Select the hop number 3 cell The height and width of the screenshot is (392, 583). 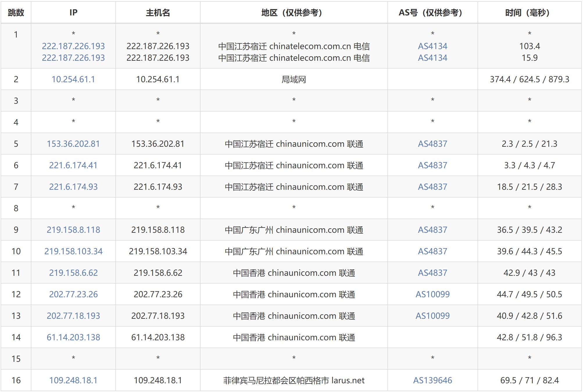16,101
